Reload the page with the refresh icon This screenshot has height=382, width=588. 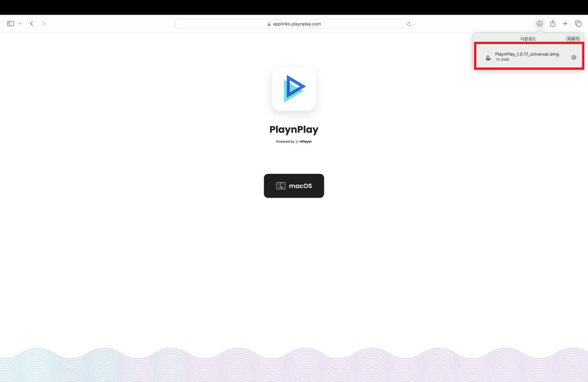tap(408, 24)
